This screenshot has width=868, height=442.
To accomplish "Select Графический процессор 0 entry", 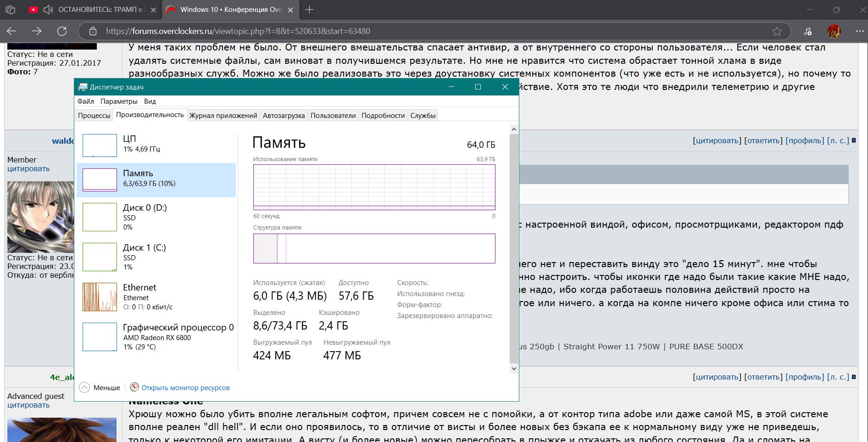I will click(x=156, y=337).
